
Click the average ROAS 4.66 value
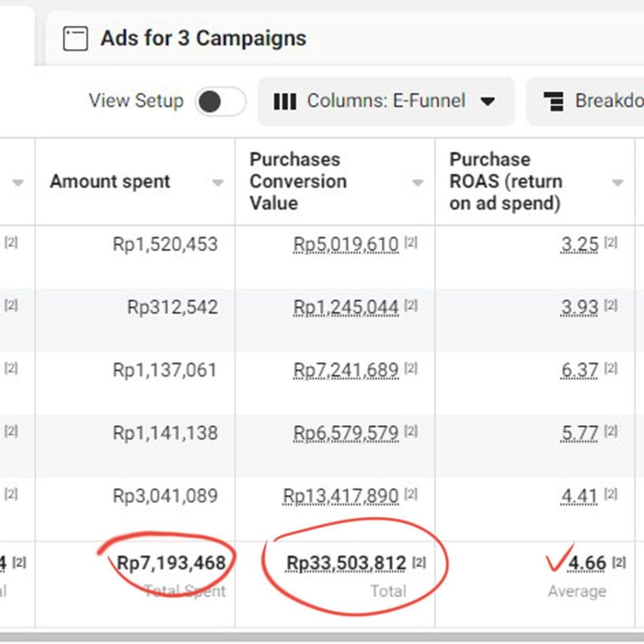[587, 563]
